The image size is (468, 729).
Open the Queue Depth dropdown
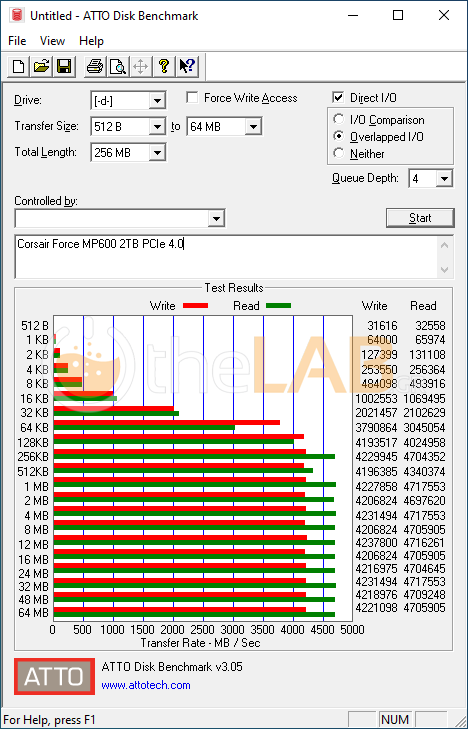(x=444, y=179)
